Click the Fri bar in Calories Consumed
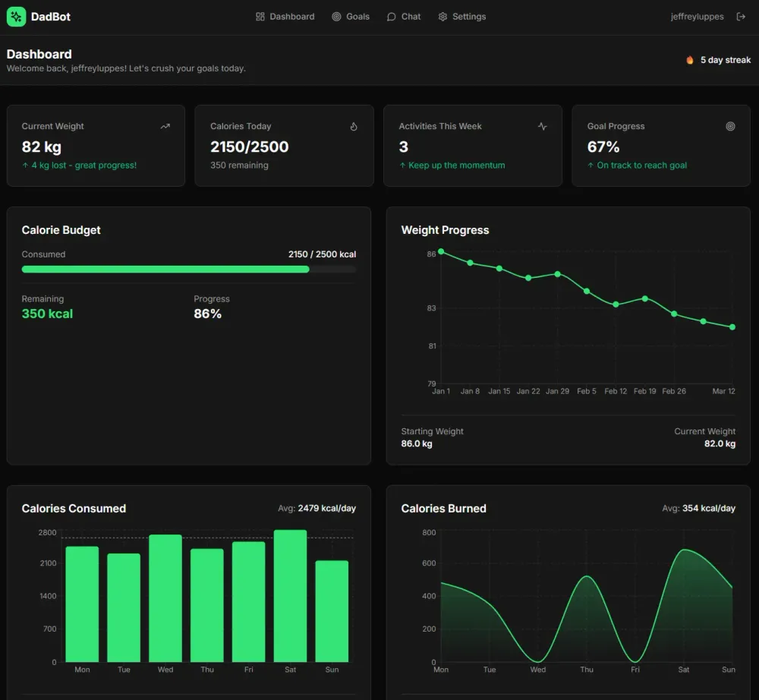The image size is (759, 700). click(x=249, y=602)
